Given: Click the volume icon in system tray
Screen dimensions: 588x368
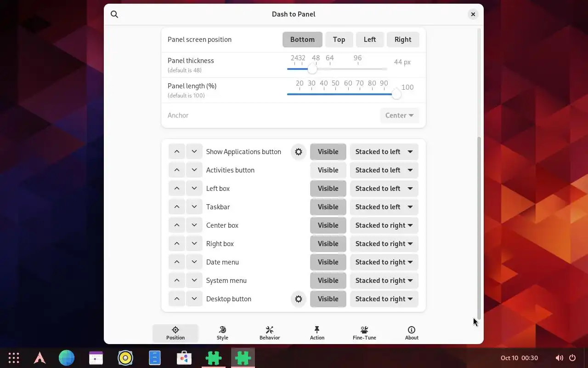Looking at the screenshot, I should [x=559, y=358].
